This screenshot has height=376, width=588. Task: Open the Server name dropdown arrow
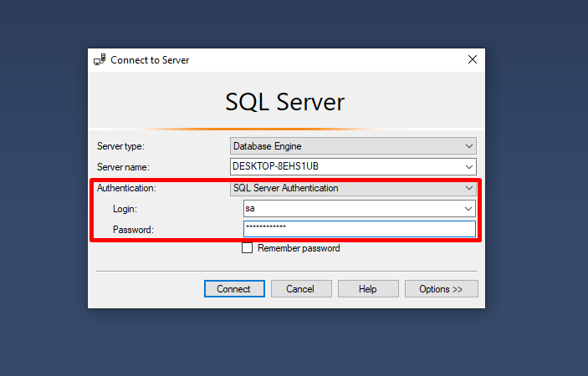click(468, 166)
